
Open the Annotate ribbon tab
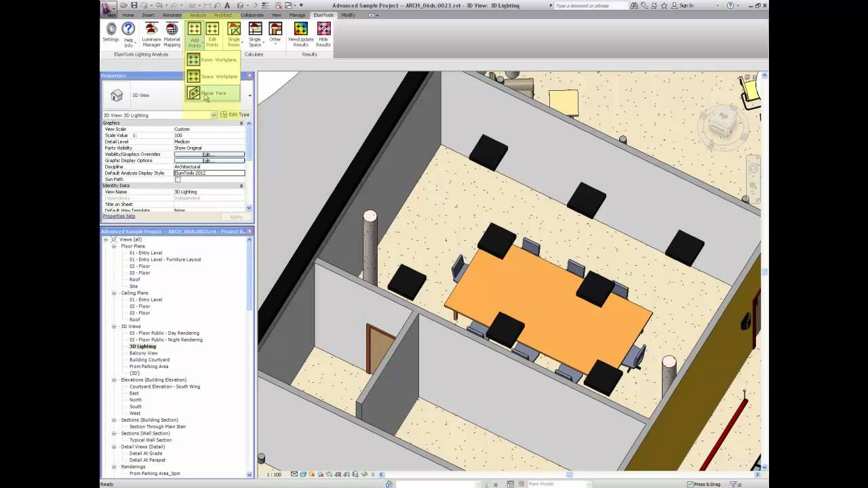[172, 15]
